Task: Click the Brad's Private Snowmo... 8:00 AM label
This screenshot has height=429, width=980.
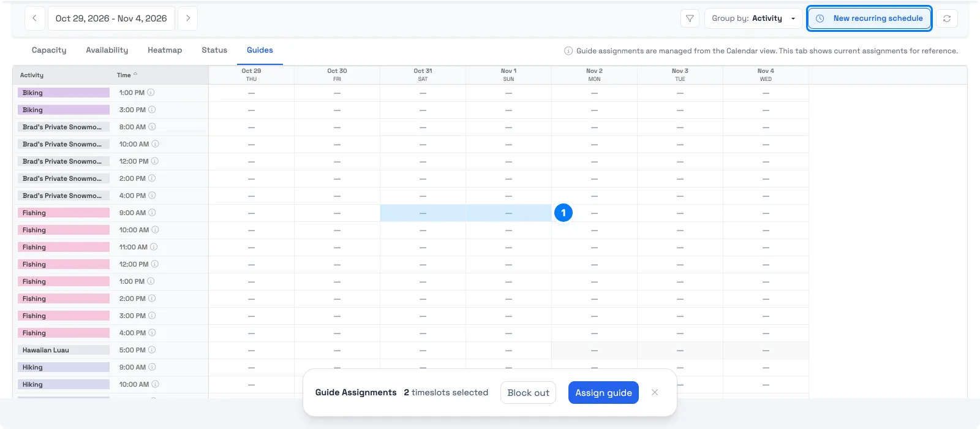Action: pyautogui.click(x=64, y=127)
